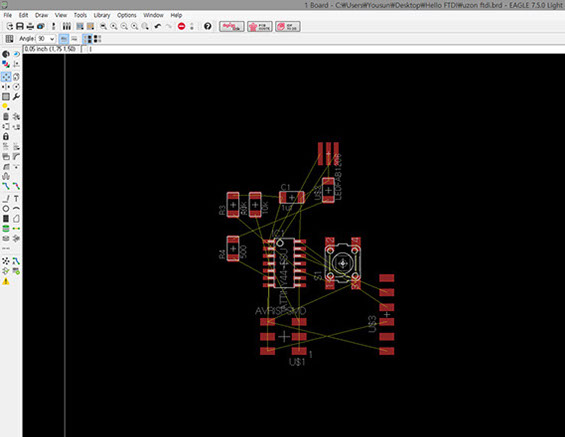
Task: Click the PCB quote button
Action: tap(260, 26)
